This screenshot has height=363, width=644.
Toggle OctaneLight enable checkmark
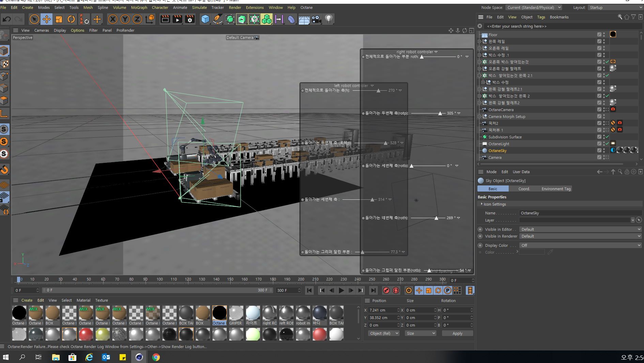click(607, 143)
